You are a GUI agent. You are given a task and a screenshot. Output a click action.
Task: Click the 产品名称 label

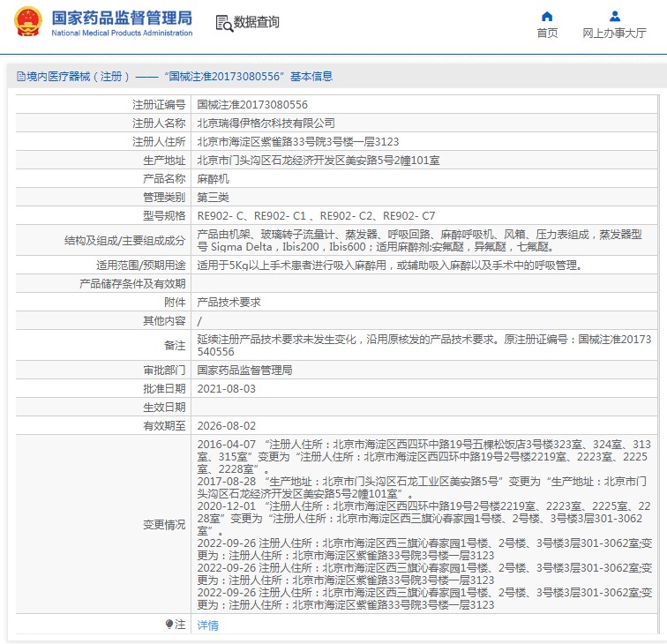pyautogui.click(x=164, y=179)
